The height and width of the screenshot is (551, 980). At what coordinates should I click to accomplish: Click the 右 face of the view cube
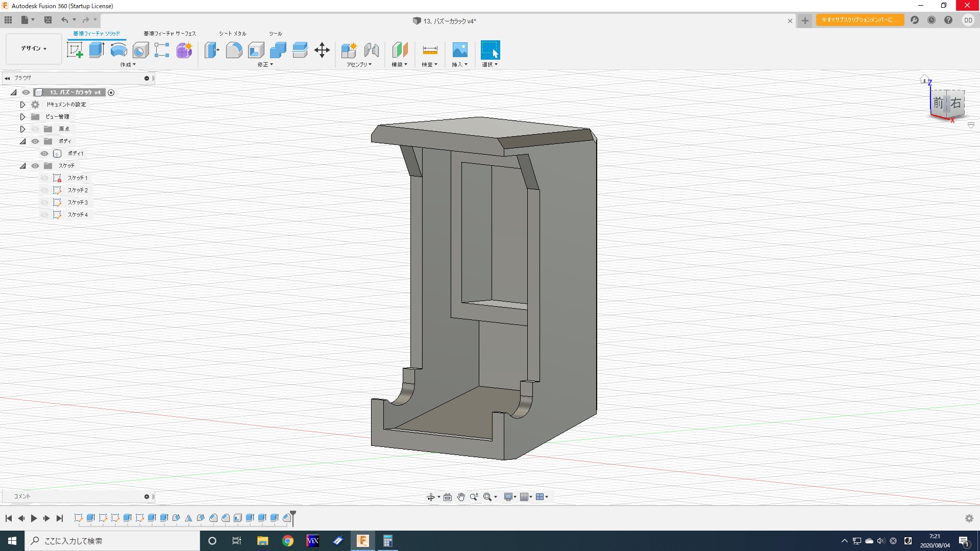point(955,104)
